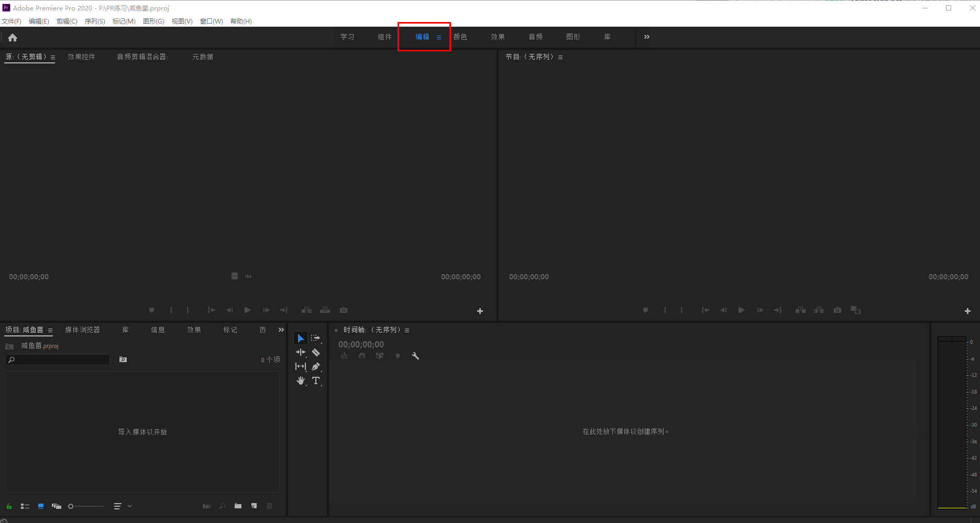The height and width of the screenshot is (523, 980).
Task: Click Extract button in Program monitor
Action: pyautogui.click(x=819, y=310)
